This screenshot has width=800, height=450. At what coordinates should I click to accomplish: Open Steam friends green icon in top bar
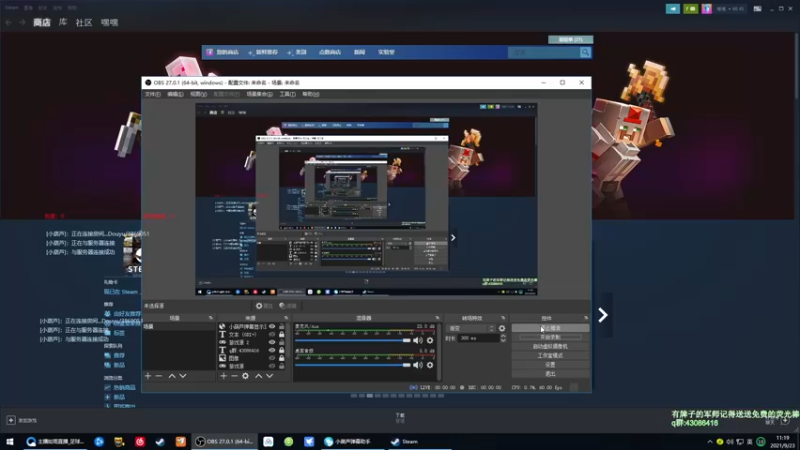[691, 9]
